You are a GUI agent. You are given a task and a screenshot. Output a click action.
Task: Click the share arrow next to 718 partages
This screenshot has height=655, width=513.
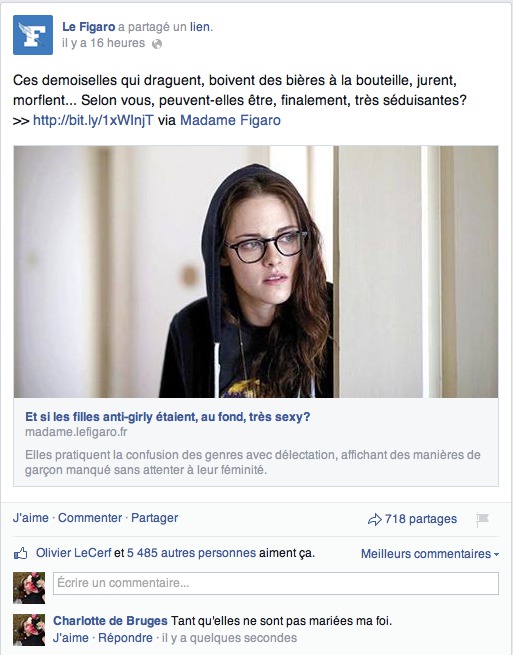[x=375, y=519]
